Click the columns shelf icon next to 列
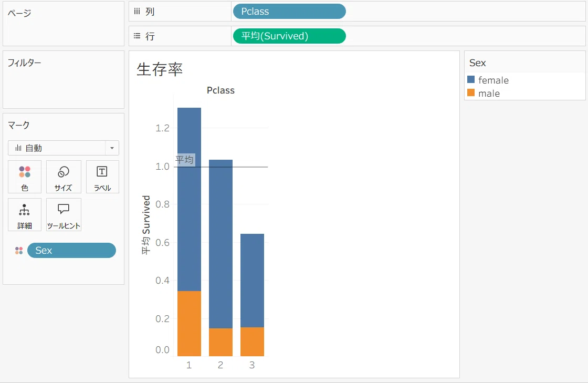 pos(137,12)
